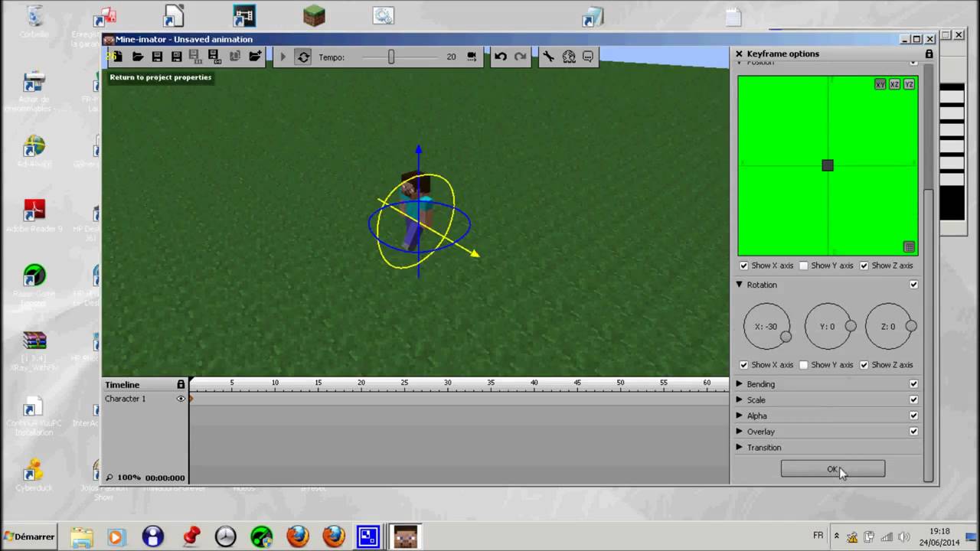Close the Keyframe options panel
This screenshot has height=551, width=980.
tap(739, 54)
